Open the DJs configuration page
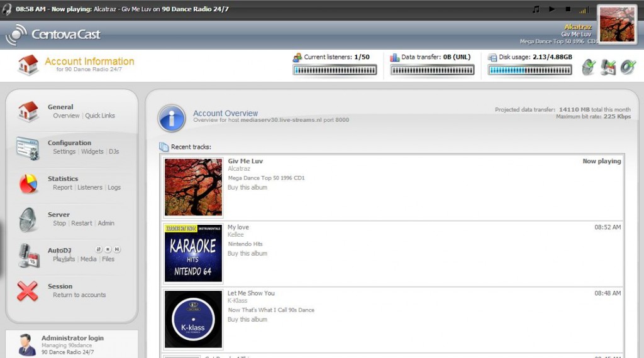The height and width of the screenshot is (358, 644). tap(114, 152)
